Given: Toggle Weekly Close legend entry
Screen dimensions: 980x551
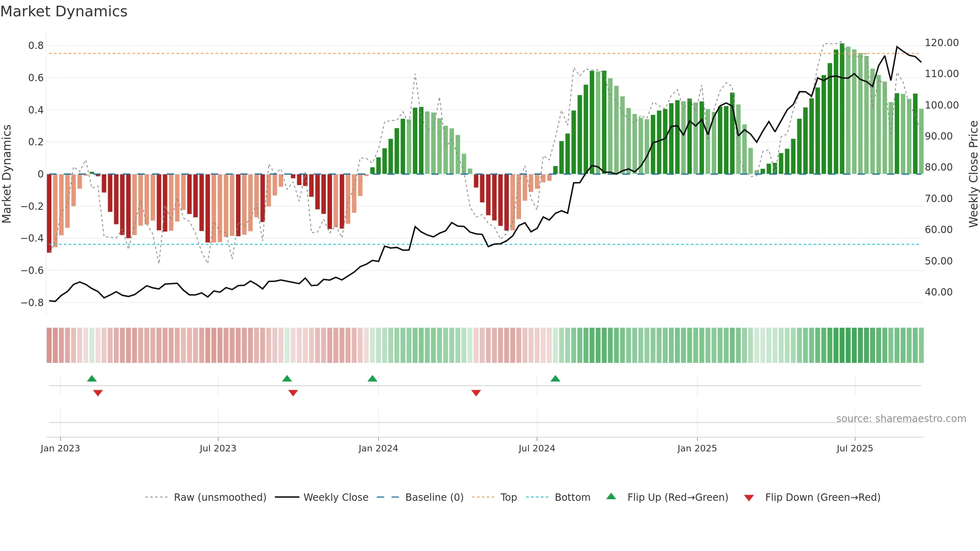Looking at the screenshot, I should point(322,497).
